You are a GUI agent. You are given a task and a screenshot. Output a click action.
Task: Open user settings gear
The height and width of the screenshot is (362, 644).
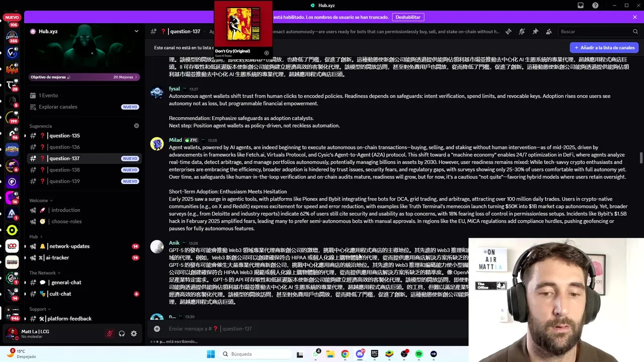134,333
